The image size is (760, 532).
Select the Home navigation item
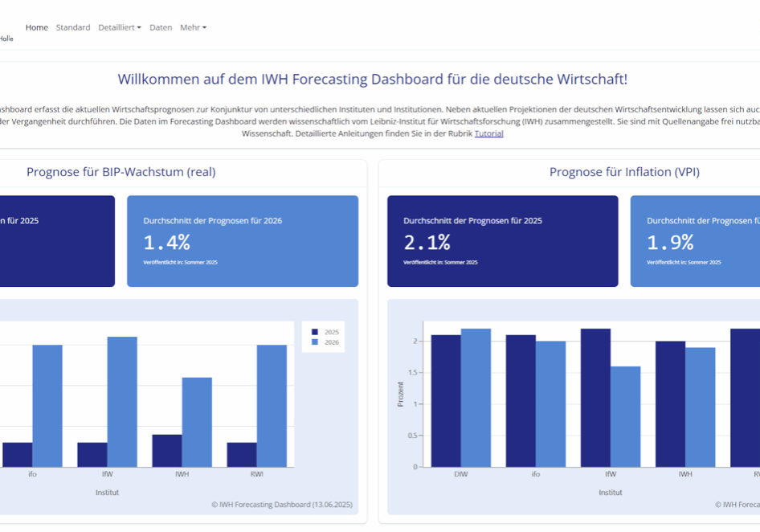click(36, 27)
